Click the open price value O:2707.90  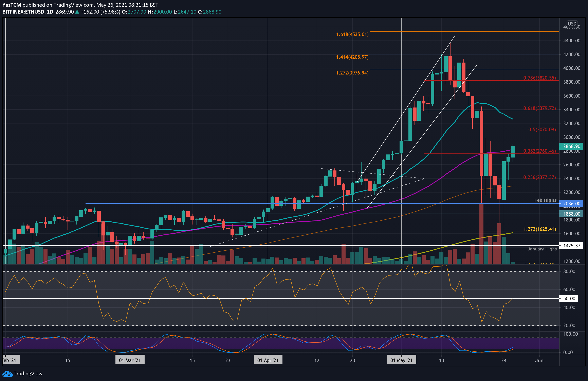[x=134, y=12]
